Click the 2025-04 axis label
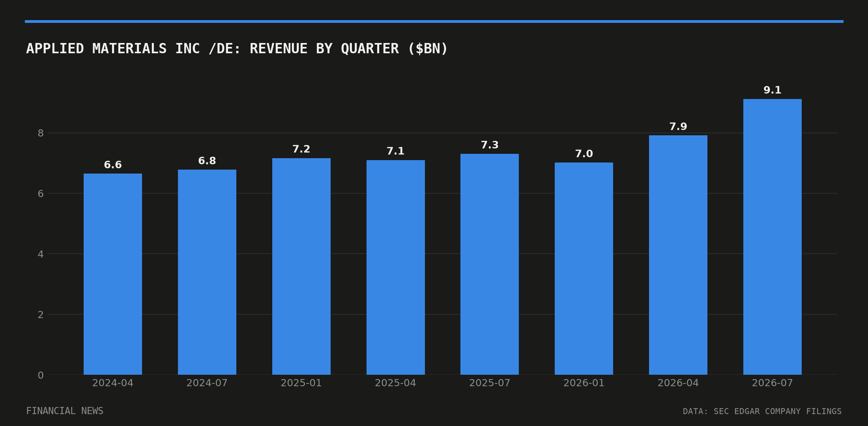This screenshot has width=868, height=426. (x=396, y=383)
